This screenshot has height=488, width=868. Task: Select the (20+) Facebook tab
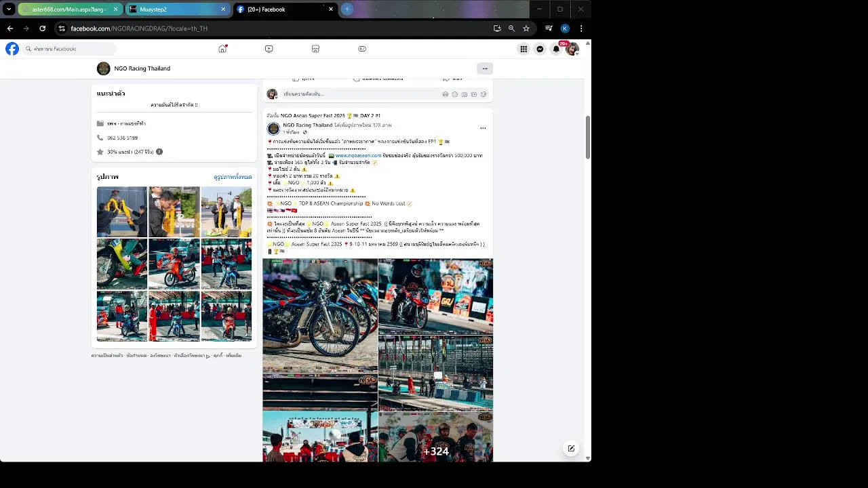(x=285, y=9)
